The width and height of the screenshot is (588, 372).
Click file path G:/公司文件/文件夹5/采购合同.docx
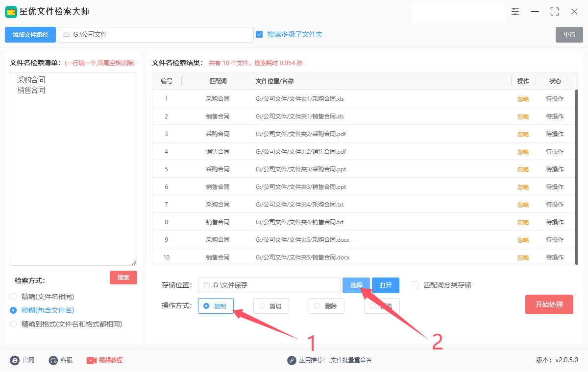point(302,240)
